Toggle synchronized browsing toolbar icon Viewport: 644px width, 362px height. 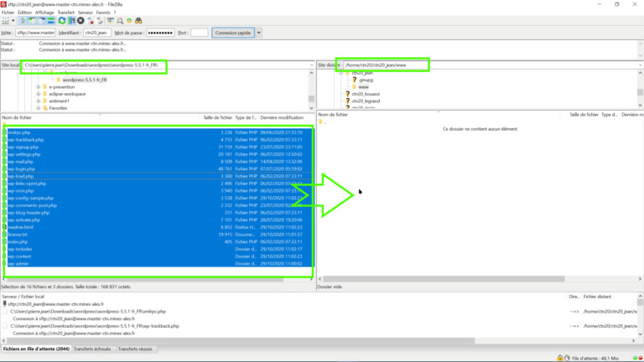click(x=128, y=21)
